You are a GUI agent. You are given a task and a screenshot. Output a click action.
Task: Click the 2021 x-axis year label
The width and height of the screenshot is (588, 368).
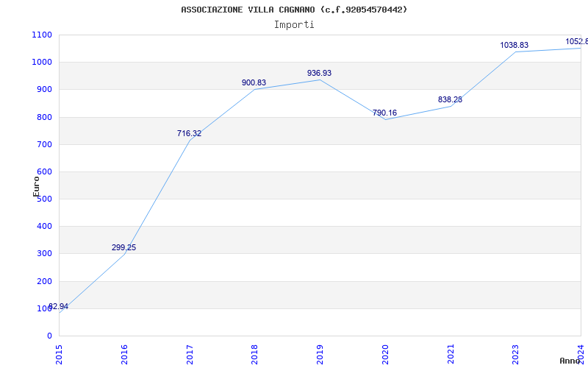click(x=451, y=354)
